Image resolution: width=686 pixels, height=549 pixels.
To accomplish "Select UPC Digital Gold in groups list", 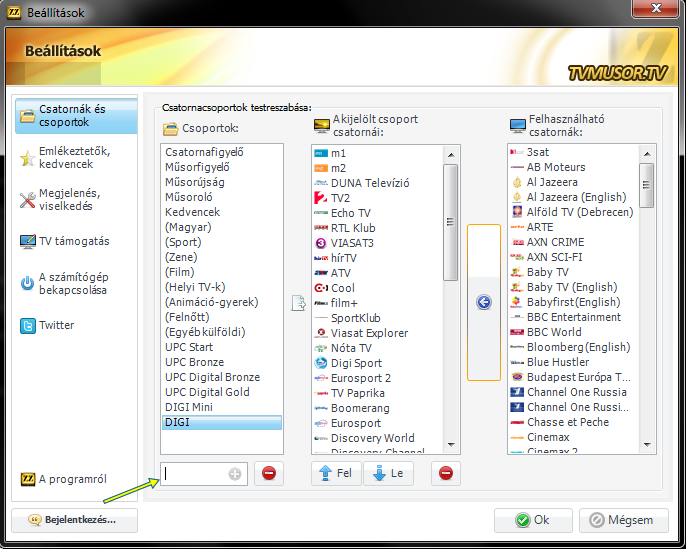I will pyautogui.click(x=205, y=392).
